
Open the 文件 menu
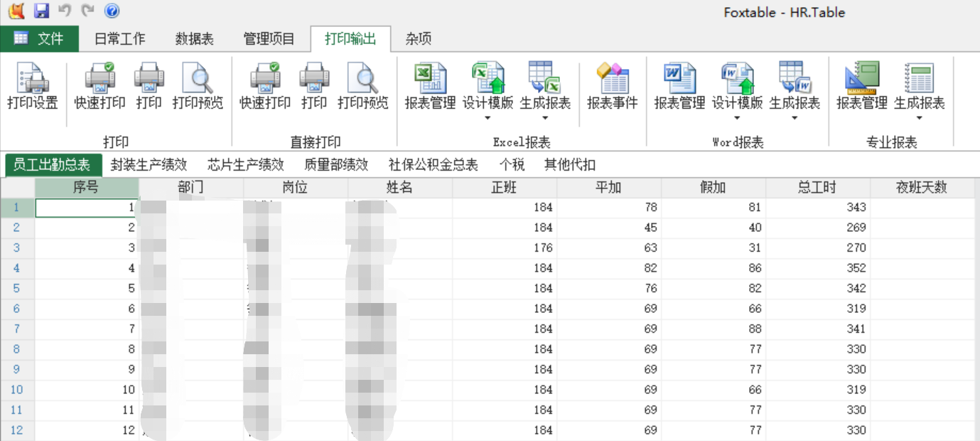39,39
